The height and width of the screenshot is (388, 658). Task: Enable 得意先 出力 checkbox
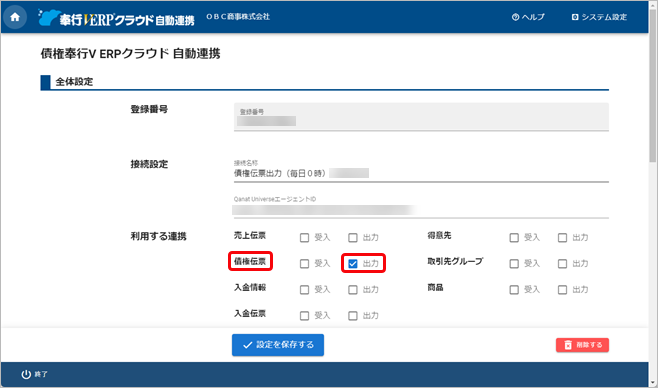[562, 238]
